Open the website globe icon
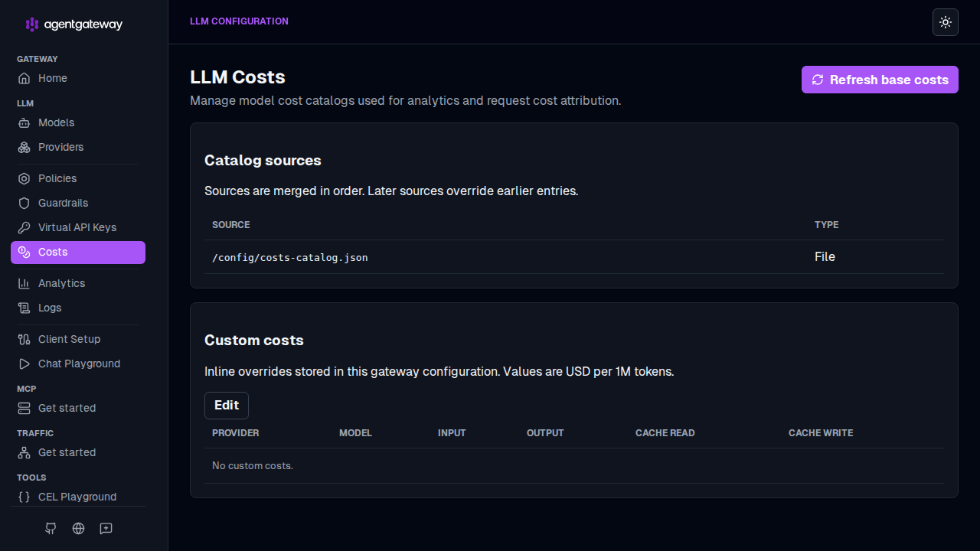Viewport: 980px width, 551px height. tap(78, 528)
